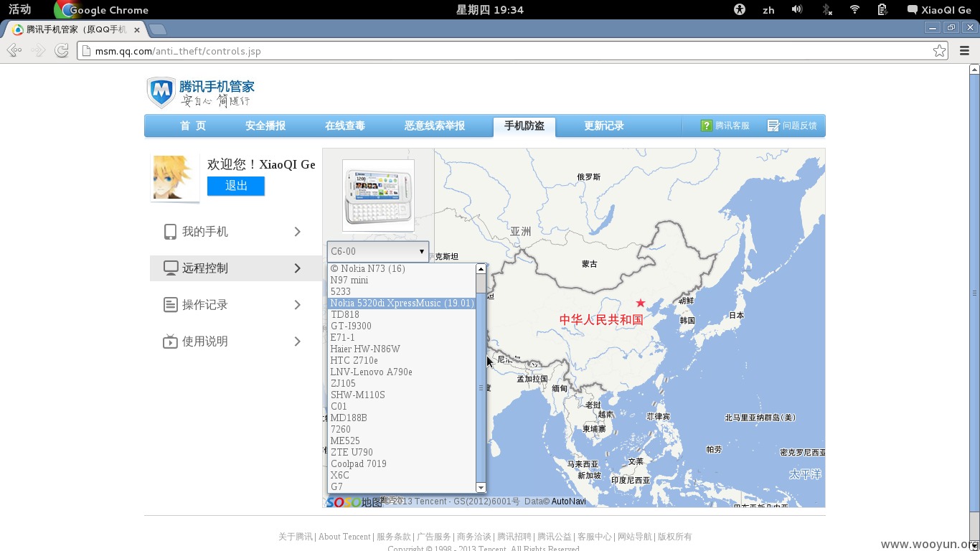Viewport: 980px width, 551px height.
Task: Click the play icon beside 使用说明
Action: coord(170,342)
